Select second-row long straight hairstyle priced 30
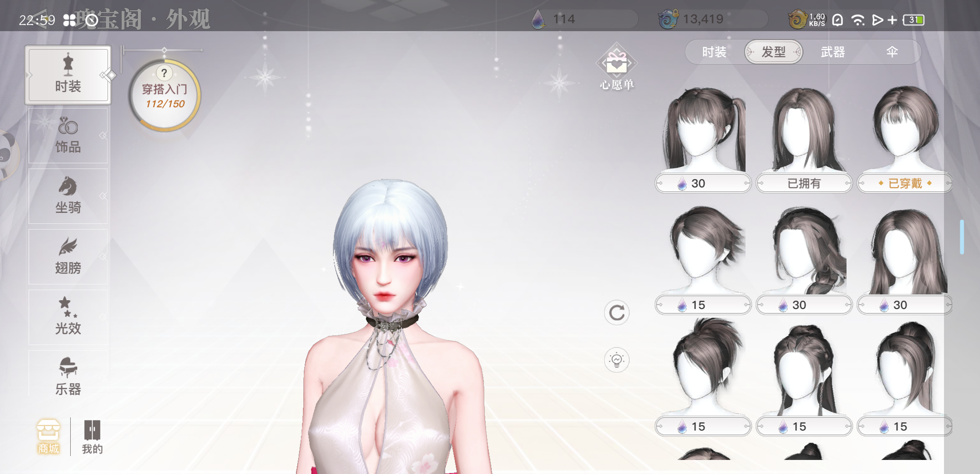 [905, 250]
